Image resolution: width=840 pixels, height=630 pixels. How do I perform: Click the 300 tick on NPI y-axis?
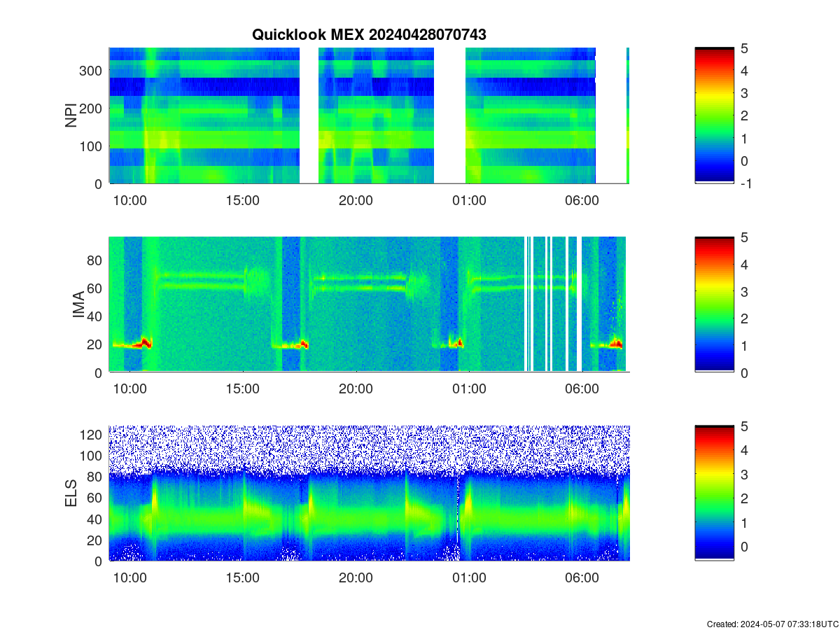click(x=92, y=70)
